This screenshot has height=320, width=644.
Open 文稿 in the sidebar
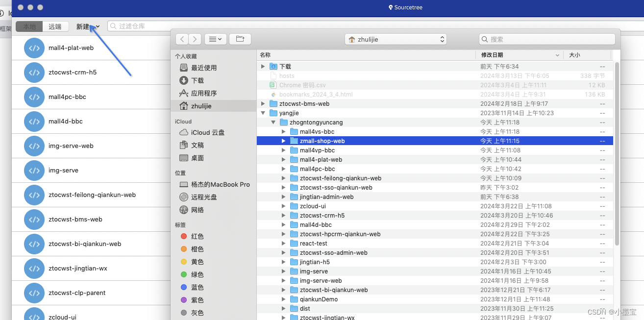pos(198,145)
